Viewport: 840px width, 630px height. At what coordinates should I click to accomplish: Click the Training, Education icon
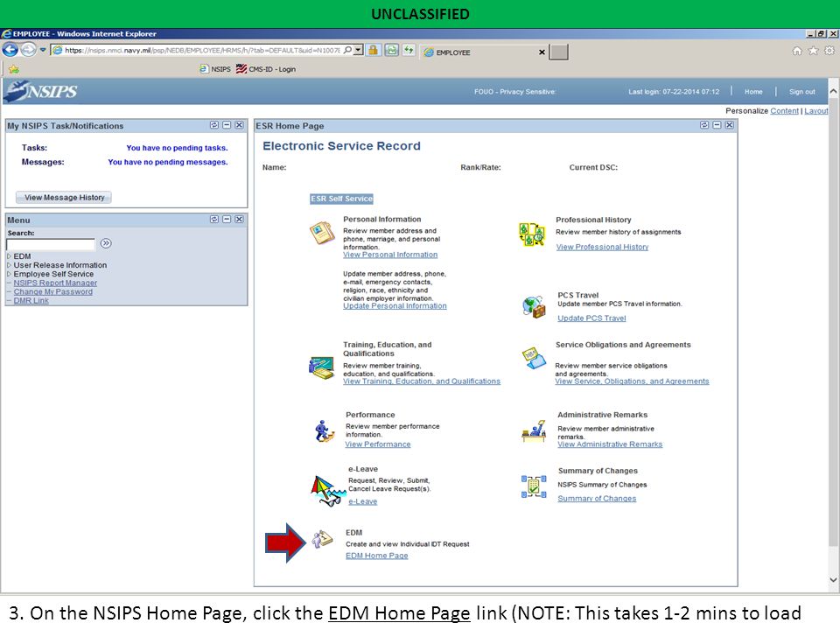pyautogui.click(x=322, y=367)
